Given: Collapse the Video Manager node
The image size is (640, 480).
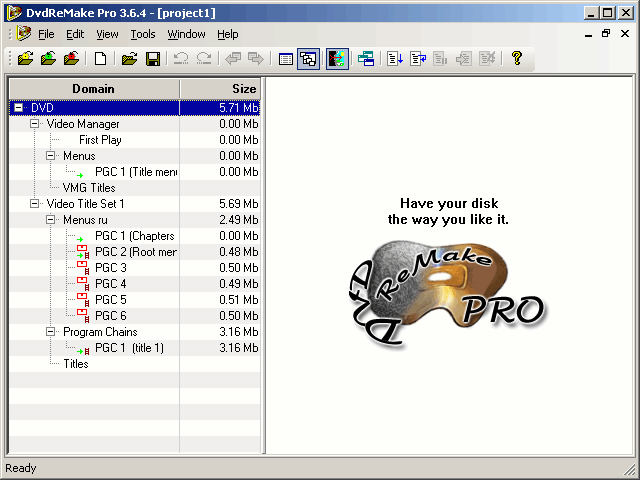Looking at the screenshot, I should 35,124.
